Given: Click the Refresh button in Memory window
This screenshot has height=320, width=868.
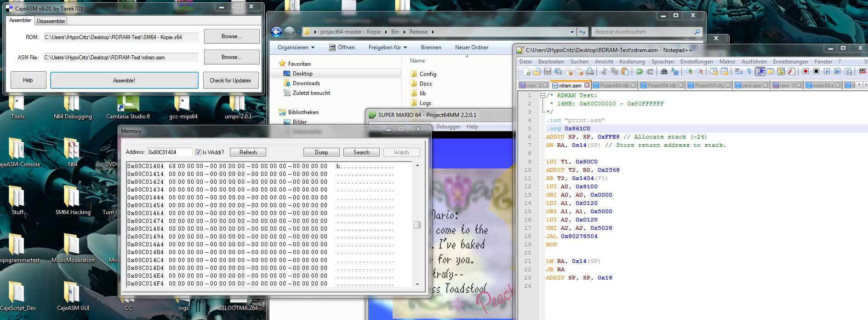Looking at the screenshot, I should [x=248, y=152].
